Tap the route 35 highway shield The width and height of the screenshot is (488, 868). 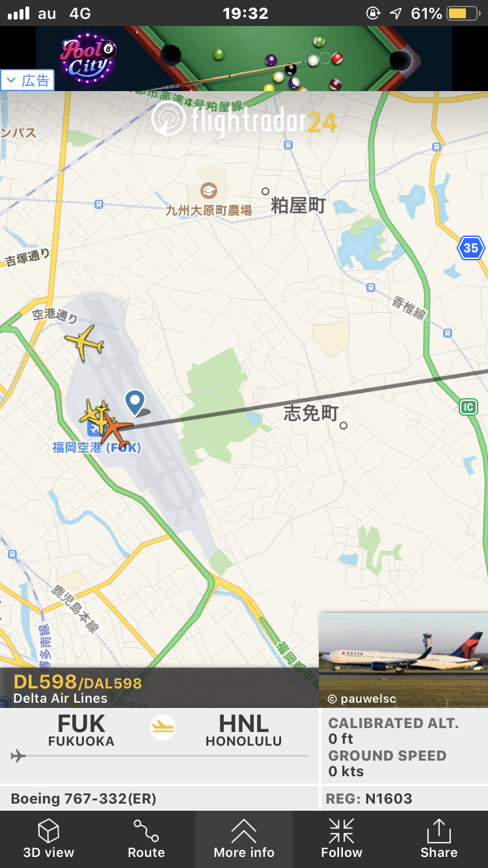(x=470, y=248)
